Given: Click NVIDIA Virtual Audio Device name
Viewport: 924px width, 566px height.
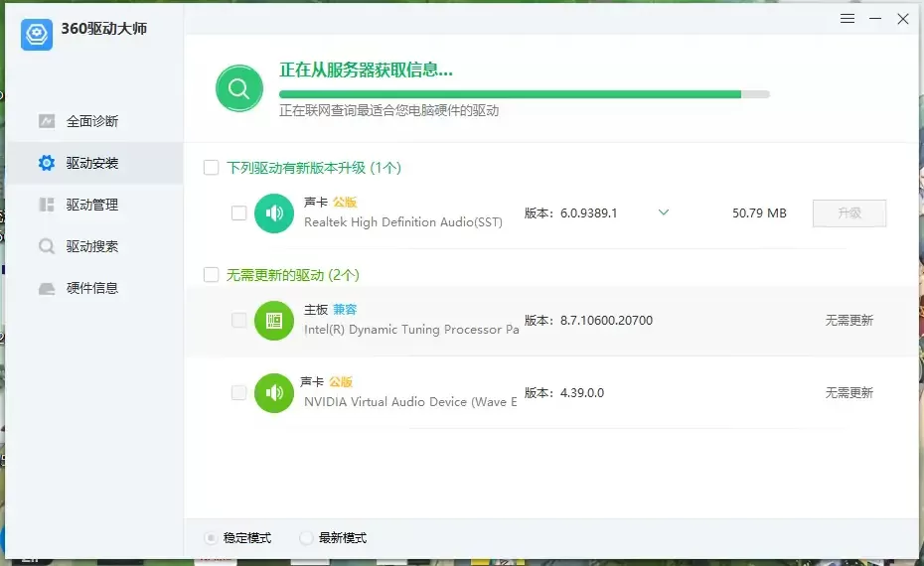Looking at the screenshot, I should (x=410, y=402).
